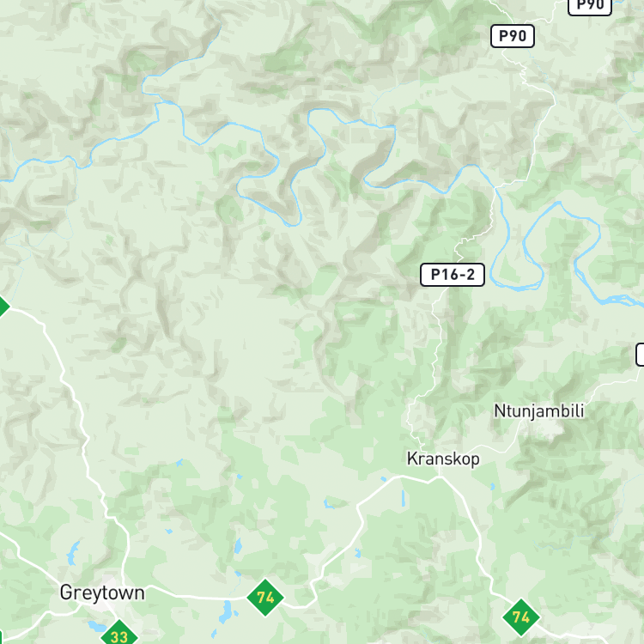Click the grey Greytown urban area patch
The height and width of the screenshot is (644, 644).
[x=108, y=587]
